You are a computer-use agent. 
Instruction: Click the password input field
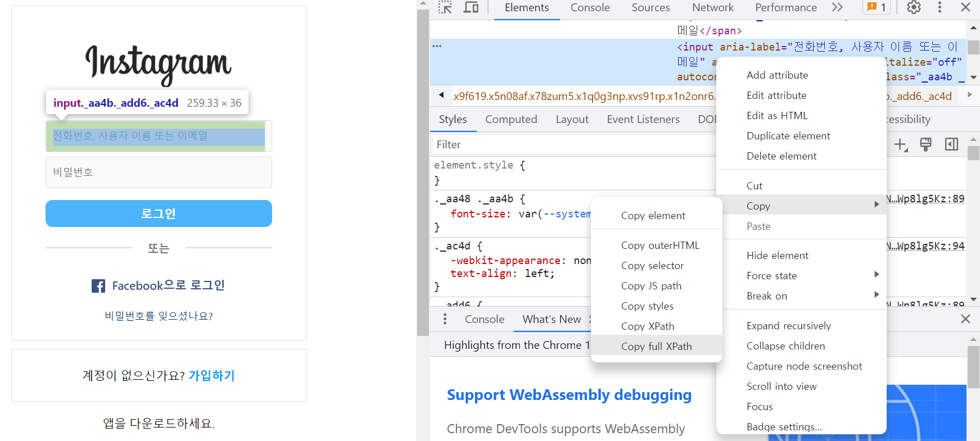tap(159, 172)
